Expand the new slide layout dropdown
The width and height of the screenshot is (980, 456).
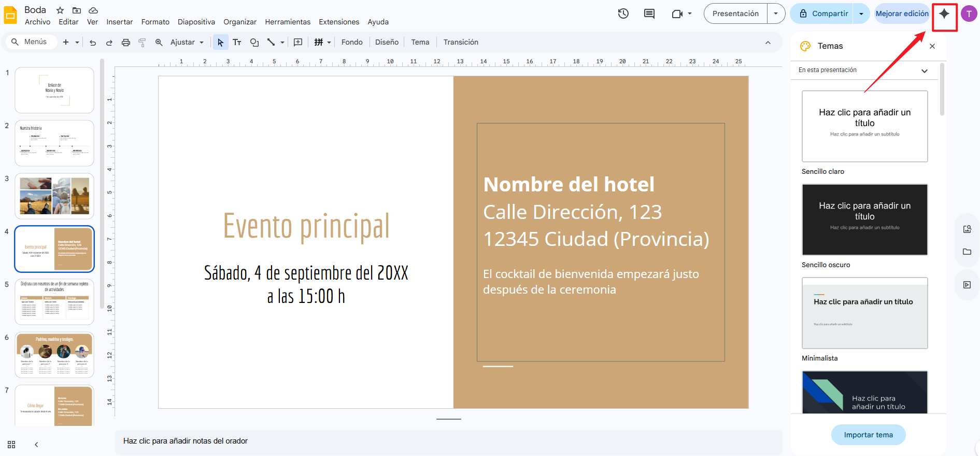click(x=77, y=43)
